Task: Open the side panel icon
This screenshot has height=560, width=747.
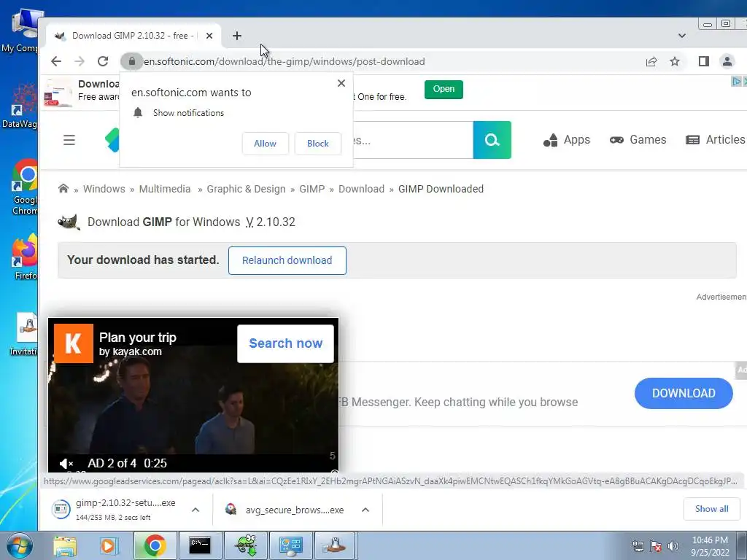Action: click(x=704, y=61)
